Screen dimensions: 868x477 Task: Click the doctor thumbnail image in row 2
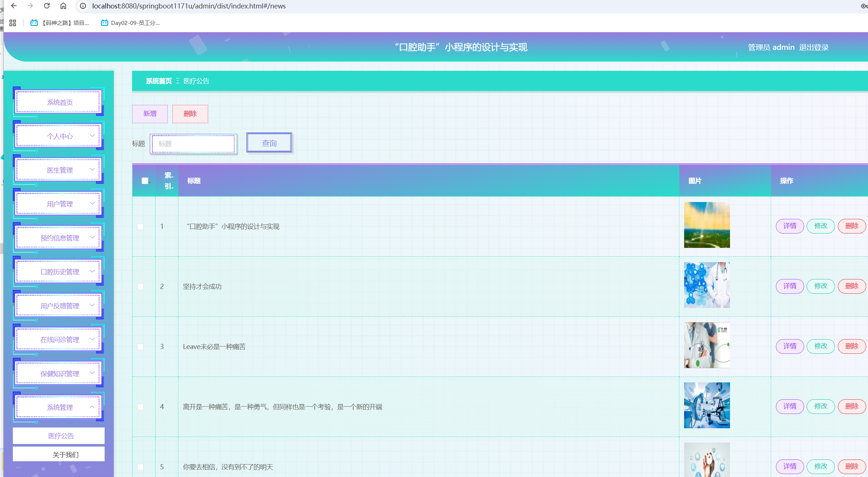(x=707, y=285)
